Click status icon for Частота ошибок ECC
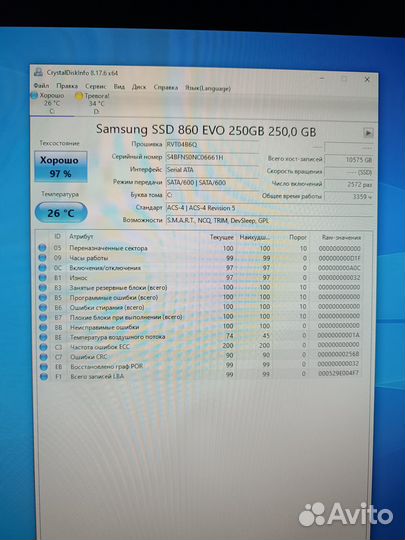 pos(43,347)
